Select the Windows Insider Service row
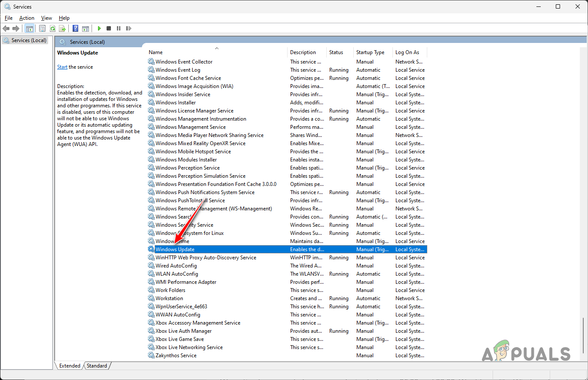This screenshot has width=588, height=380. [287, 94]
